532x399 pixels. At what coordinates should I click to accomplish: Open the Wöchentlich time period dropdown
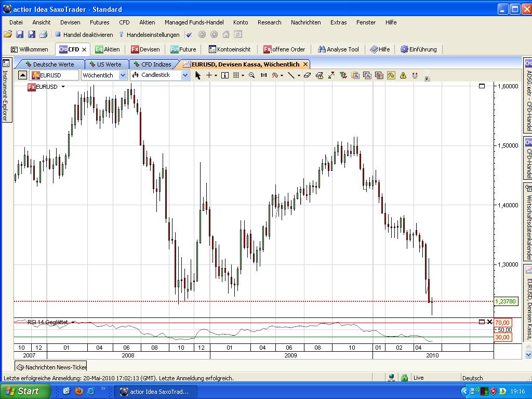point(123,75)
